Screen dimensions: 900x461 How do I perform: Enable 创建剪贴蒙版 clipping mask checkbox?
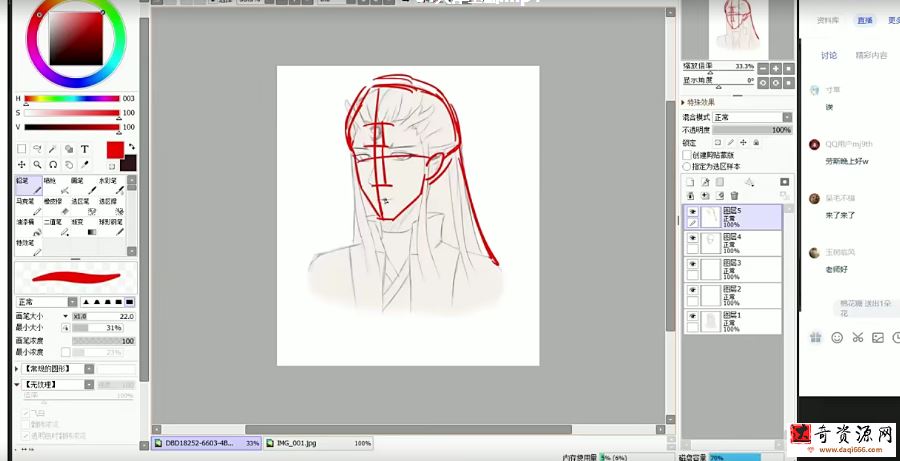click(686, 155)
